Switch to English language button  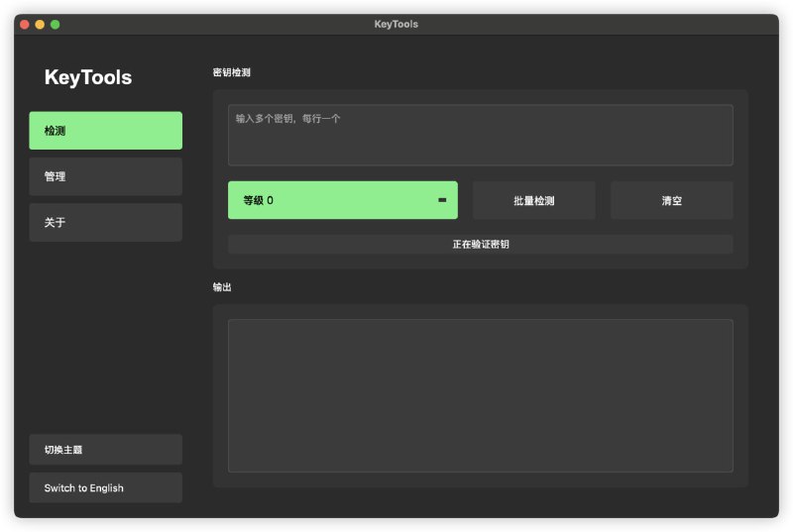point(106,488)
